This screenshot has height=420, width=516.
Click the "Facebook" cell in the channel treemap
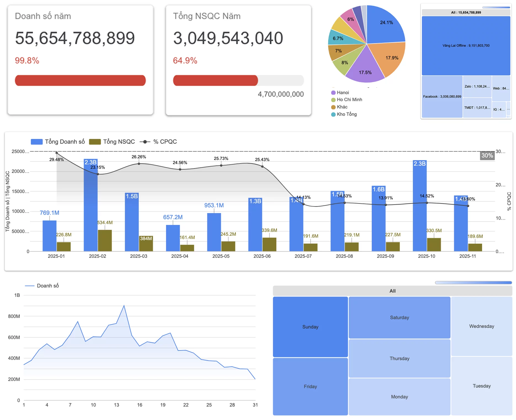point(442,96)
